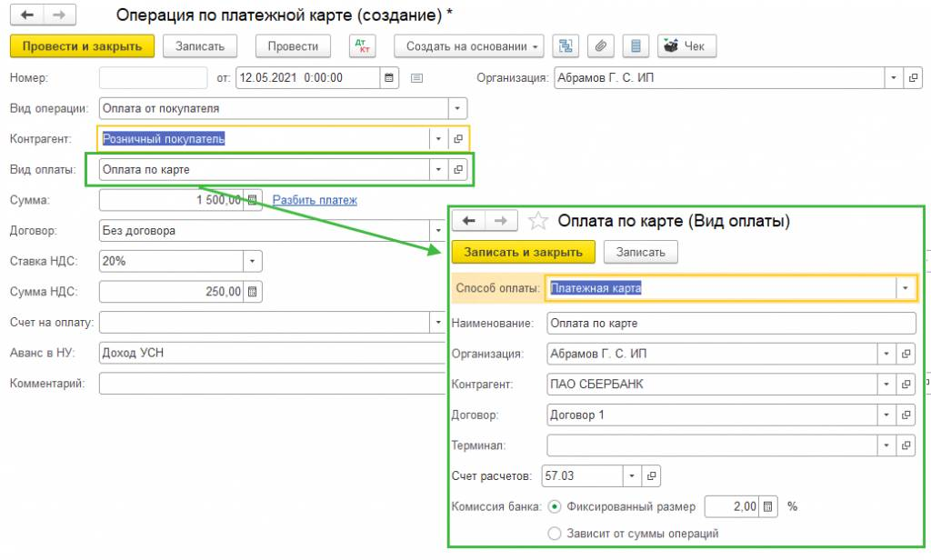Expand Договор 1 dropdown arrow
The width and height of the screenshot is (931, 560).
tap(886, 415)
